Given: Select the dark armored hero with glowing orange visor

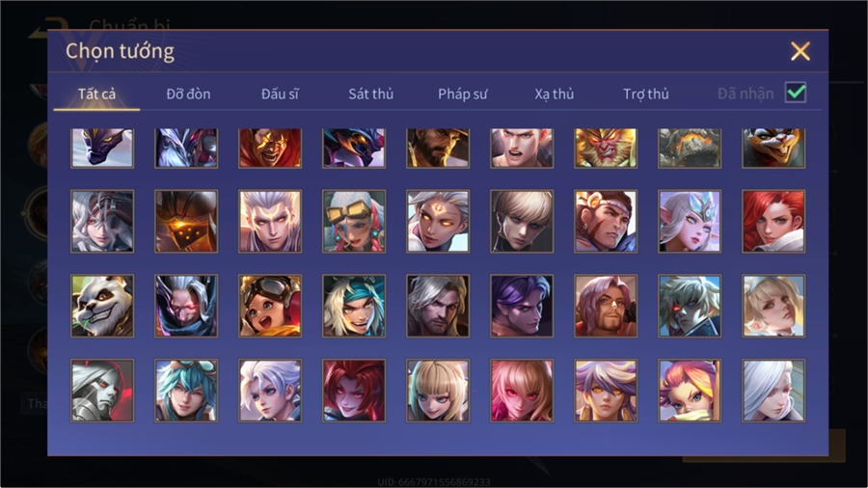Looking at the screenshot, I should tap(186, 221).
